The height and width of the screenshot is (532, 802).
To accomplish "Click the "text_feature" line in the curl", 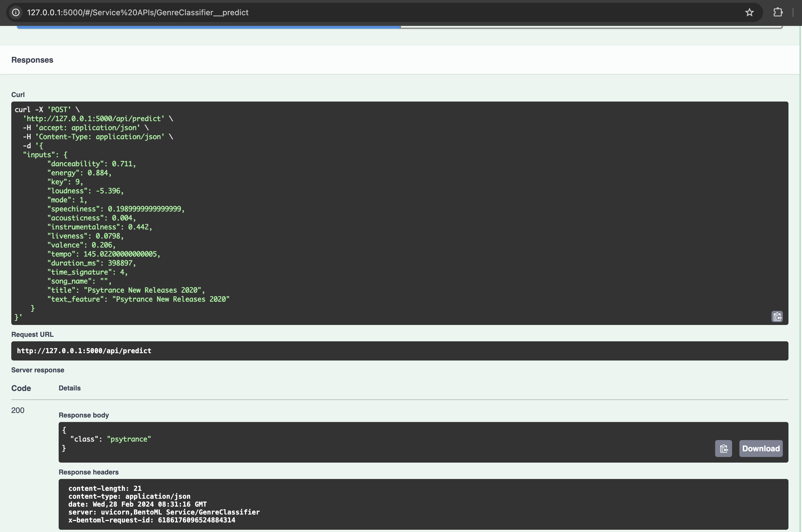I will 138,299.
